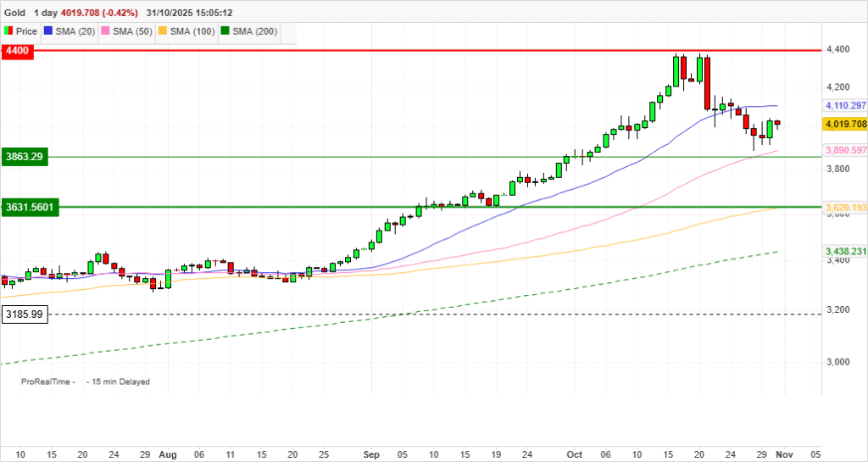The height and width of the screenshot is (462, 868).
Task: Click the blue 4,110.297 SMA value tag
Action: click(845, 106)
